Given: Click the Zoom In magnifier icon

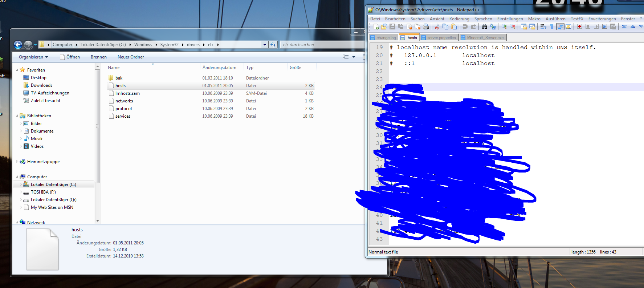Looking at the screenshot, I should pos(504,27).
